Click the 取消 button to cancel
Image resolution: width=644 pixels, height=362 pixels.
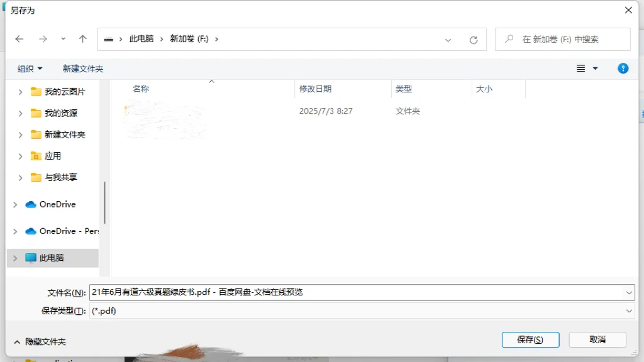tap(597, 339)
